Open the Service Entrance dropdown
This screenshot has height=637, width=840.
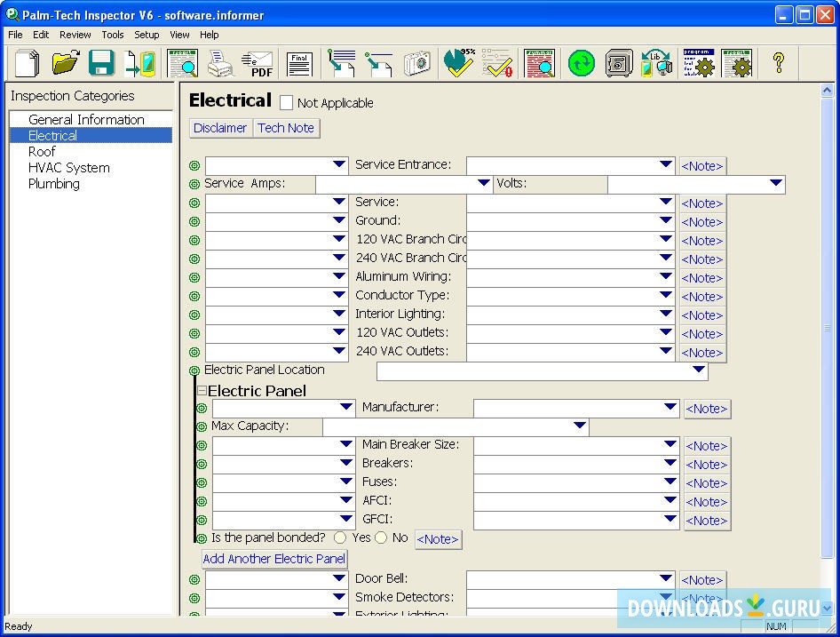point(665,164)
